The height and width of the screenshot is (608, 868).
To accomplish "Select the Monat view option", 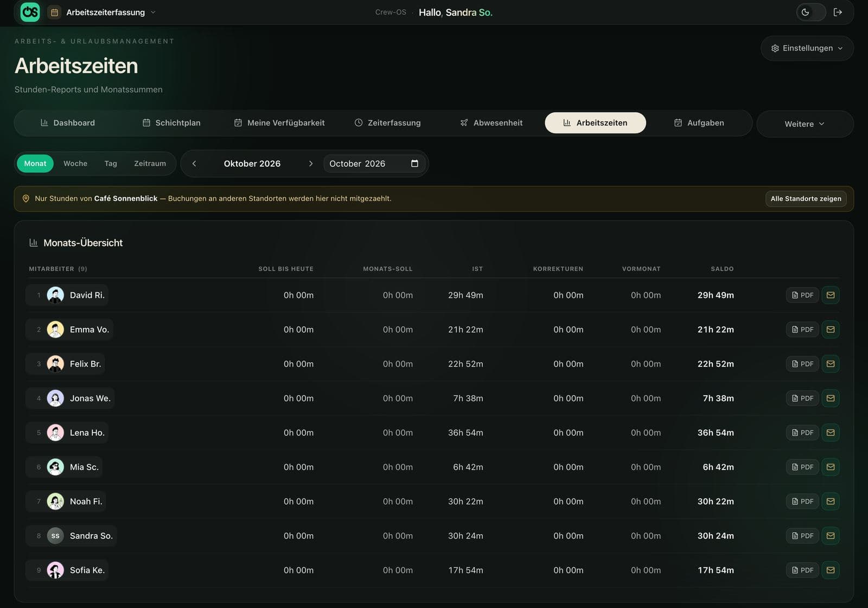I will click(35, 163).
